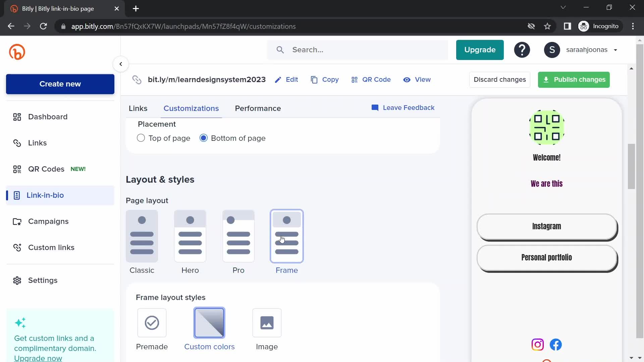Viewport: 644px width, 362px height.
Task: Switch to the Links tab
Action: tap(138, 109)
